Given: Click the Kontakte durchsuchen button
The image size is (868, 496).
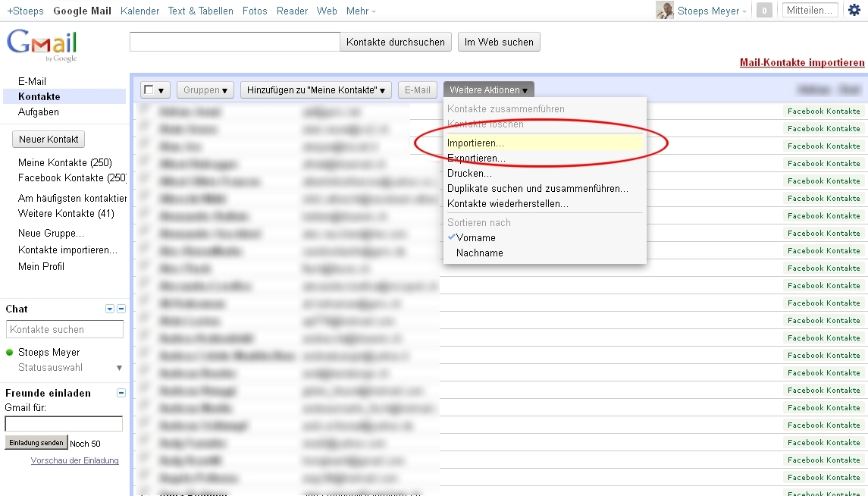Looking at the screenshot, I should (396, 42).
